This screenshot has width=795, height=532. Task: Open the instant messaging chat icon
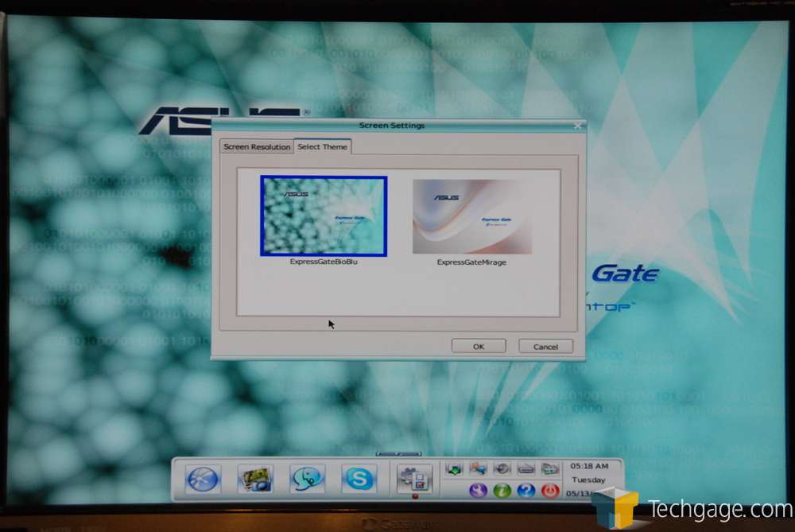[x=307, y=479]
